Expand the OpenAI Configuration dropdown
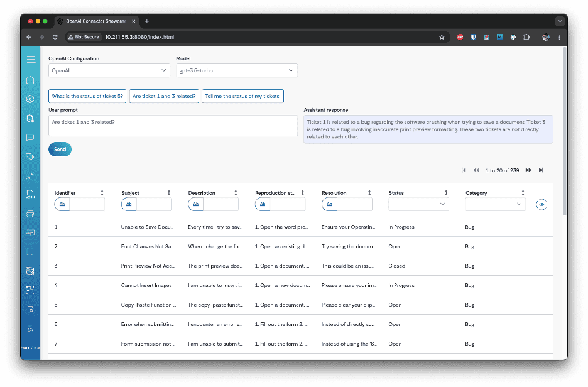 point(109,70)
